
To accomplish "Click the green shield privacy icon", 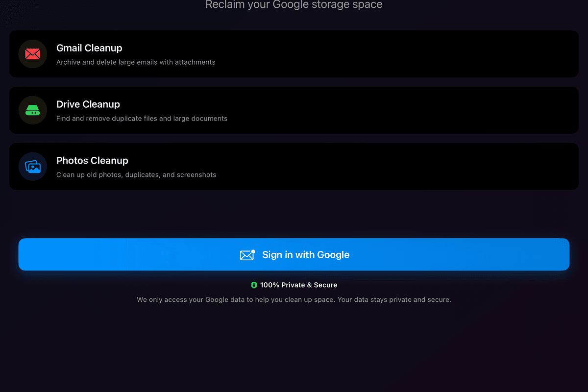I will tap(254, 285).
